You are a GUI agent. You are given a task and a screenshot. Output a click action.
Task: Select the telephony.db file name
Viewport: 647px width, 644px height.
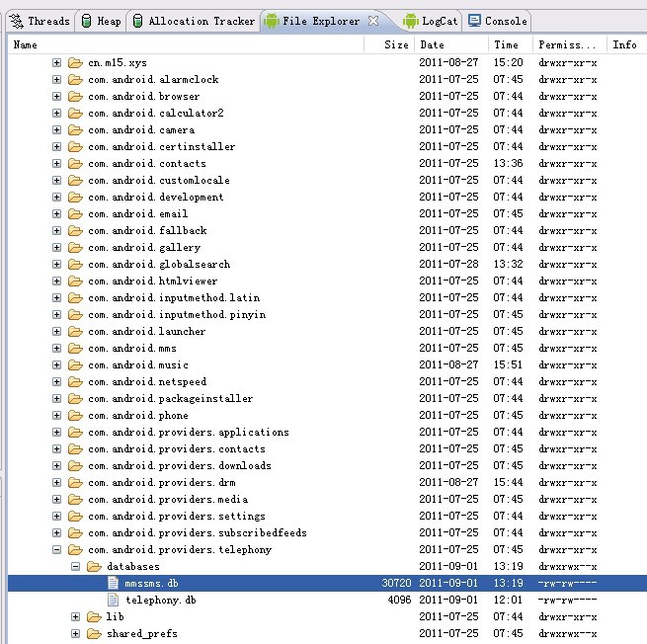click(x=161, y=600)
